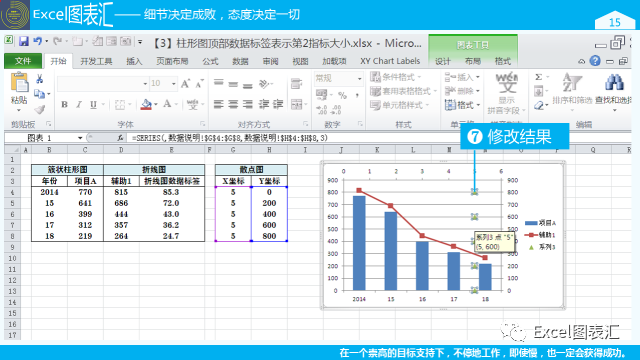Click the AutoSum sigma icon
The height and width of the screenshot is (360, 640).
tap(539, 77)
